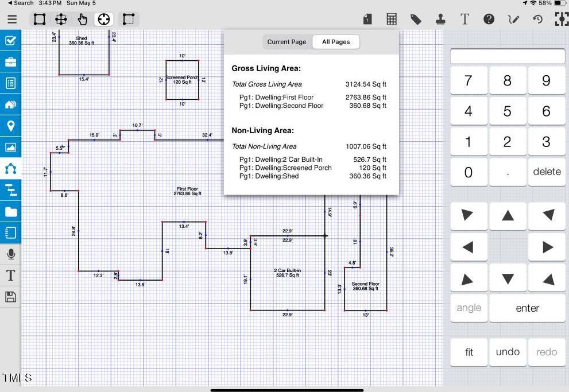Tap the down-right diagonal direction key

(547, 278)
